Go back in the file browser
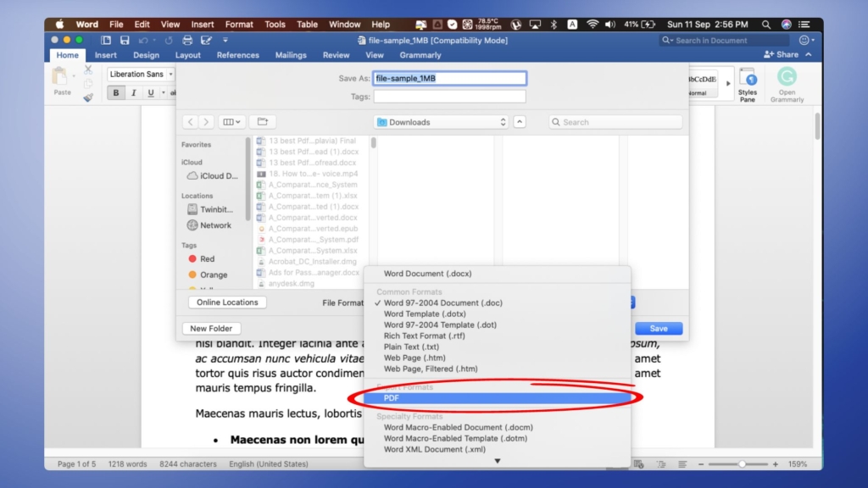The image size is (868, 488). click(190, 122)
